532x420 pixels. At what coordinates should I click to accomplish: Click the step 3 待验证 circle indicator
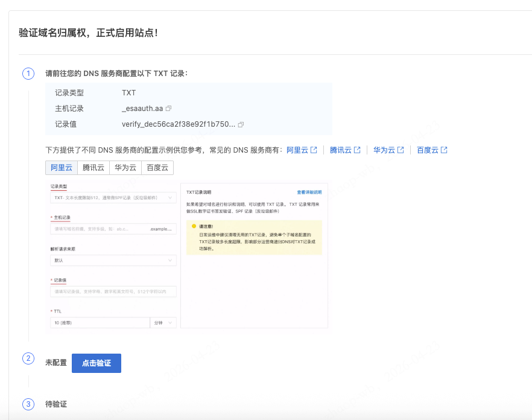28,404
